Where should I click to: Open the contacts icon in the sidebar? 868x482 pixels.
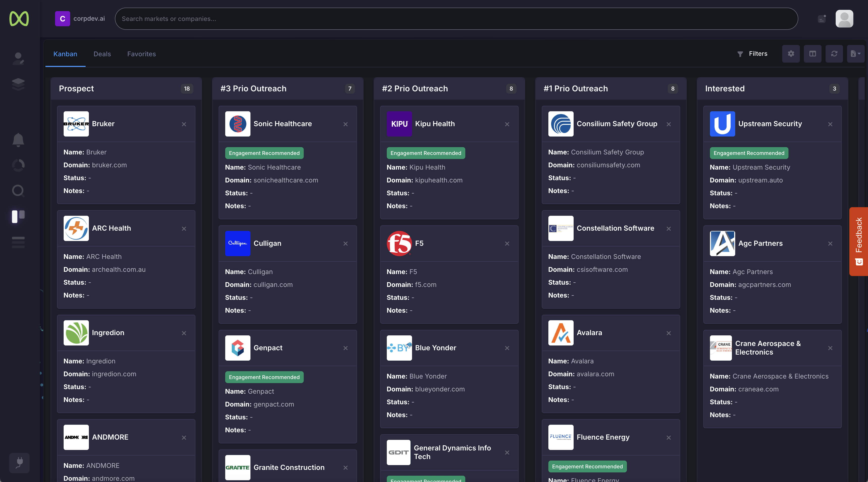click(x=18, y=59)
